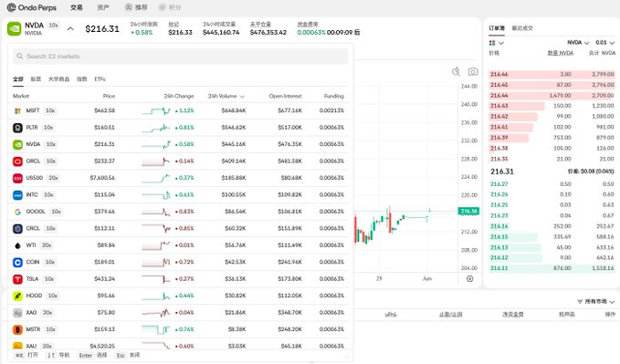
Task: Open the order book layout dropdown arrow
Action: click(x=501, y=43)
